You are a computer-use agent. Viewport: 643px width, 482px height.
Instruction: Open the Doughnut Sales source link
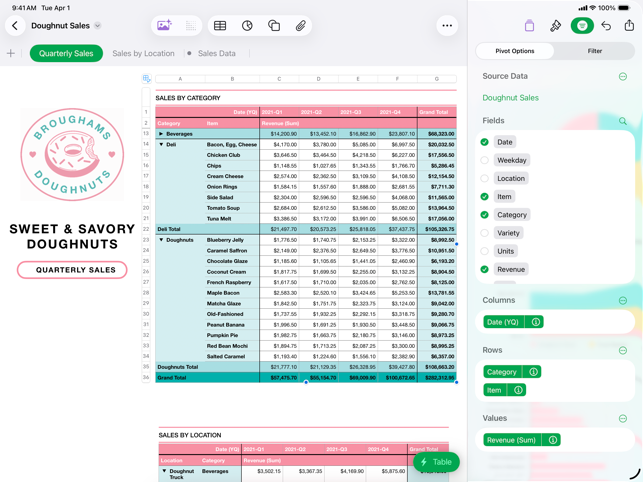point(510,98)
